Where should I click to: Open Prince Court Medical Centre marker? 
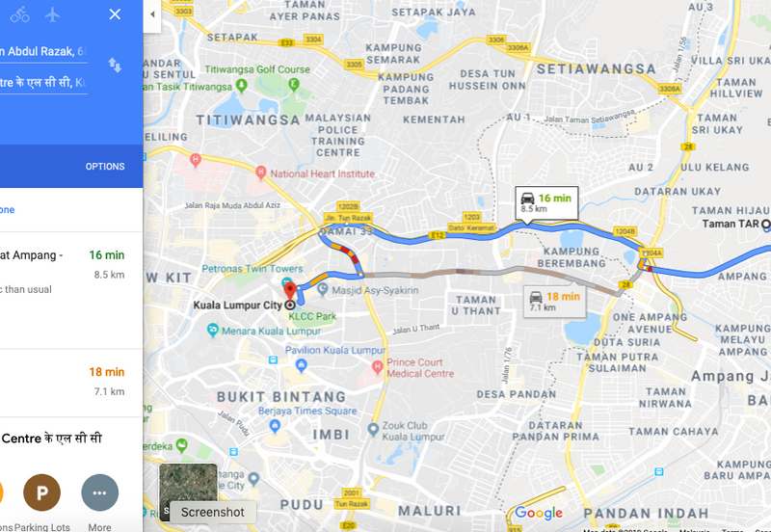pyautogui.click(x=377, y=367)
